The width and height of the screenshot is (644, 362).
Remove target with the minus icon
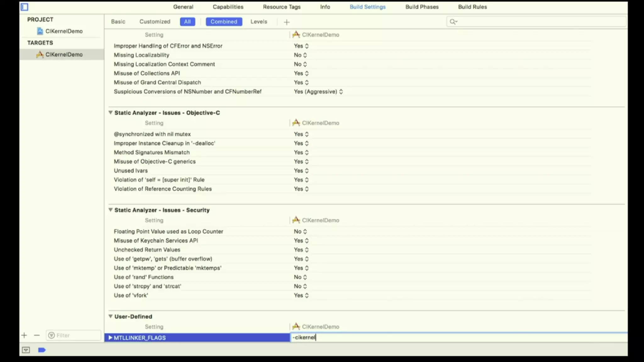coord(37,335)
